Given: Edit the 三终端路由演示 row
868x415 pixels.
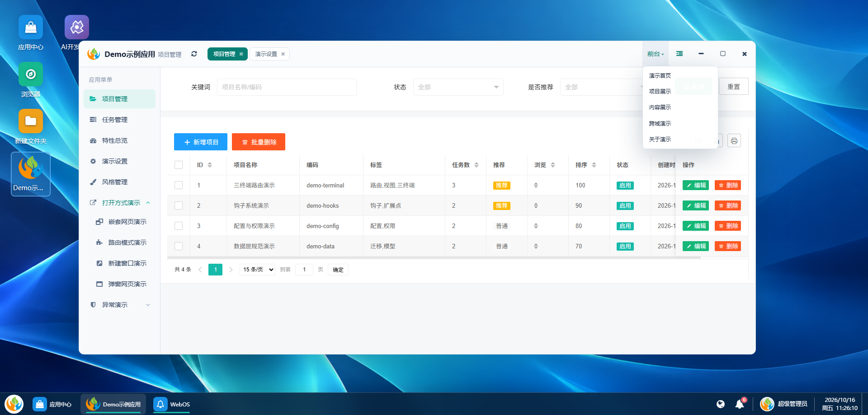Looking at the screenshot, I should [x=696, y=185].
